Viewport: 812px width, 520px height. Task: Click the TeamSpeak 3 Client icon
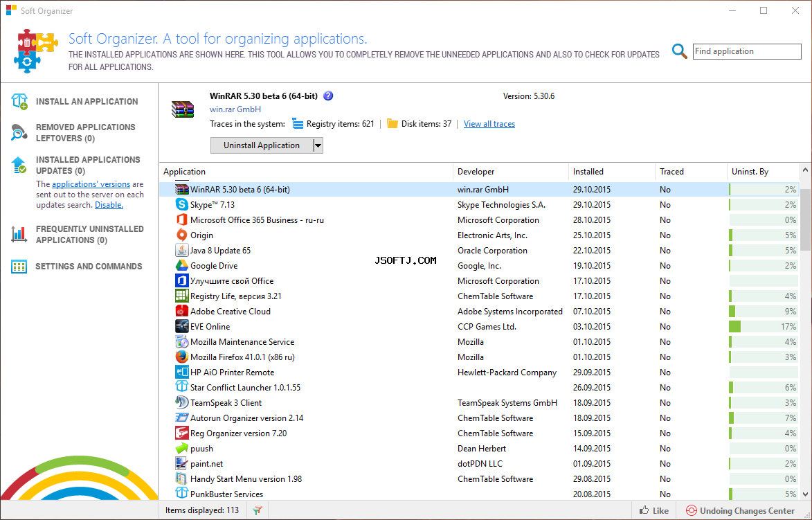coord(182,402)
